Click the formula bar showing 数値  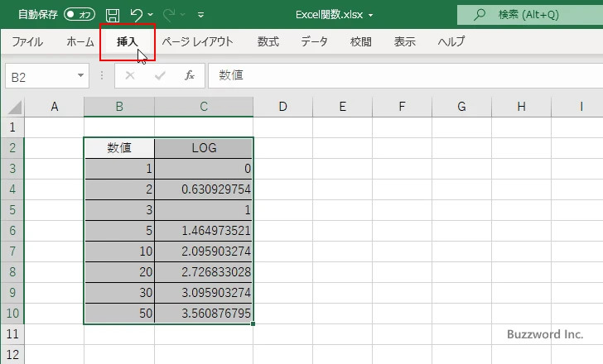(x=406, y=75)
